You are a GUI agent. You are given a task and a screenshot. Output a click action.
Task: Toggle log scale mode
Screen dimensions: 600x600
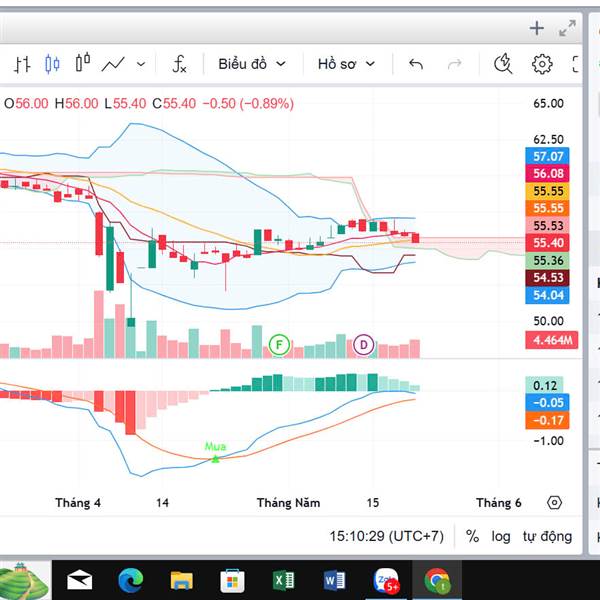pyautogui.click(x=501, y=536)
